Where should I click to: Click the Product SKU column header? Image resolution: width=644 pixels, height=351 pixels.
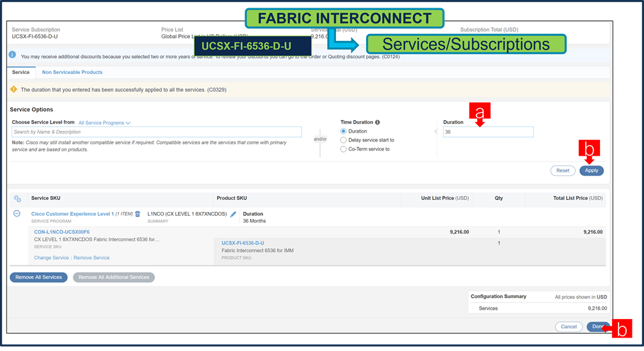click(x=232, y=198)
